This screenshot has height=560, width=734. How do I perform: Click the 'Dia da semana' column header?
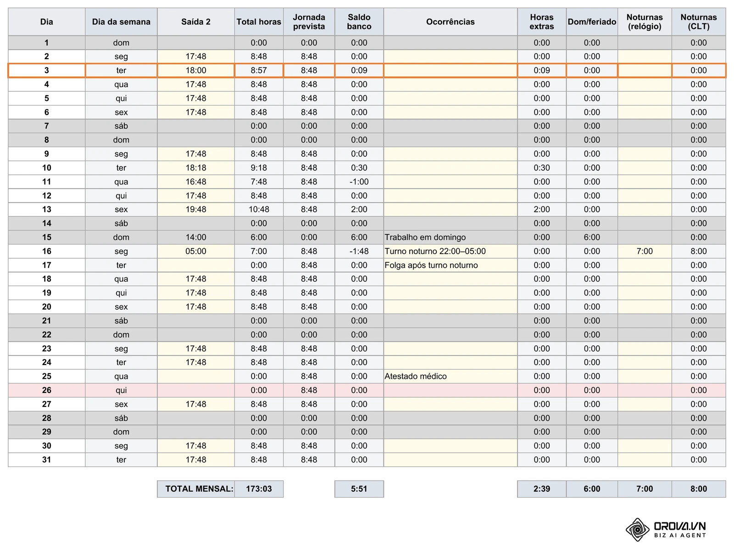click(121, 22)
